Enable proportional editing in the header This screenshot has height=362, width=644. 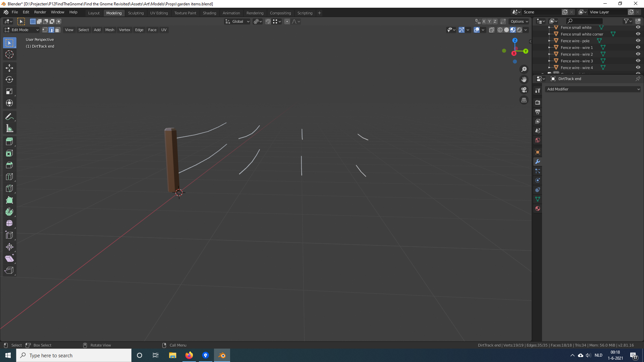[x=287, y=21]
